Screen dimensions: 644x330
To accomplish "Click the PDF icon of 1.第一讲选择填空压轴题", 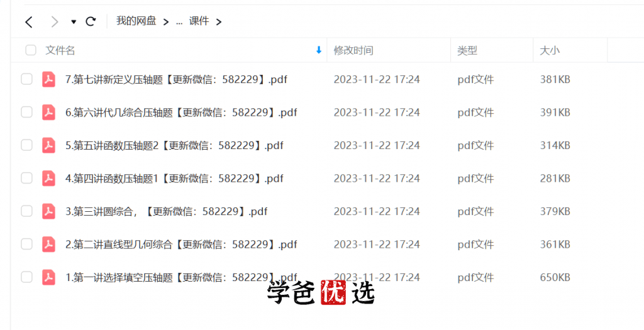I will click(x=49, y=277).
